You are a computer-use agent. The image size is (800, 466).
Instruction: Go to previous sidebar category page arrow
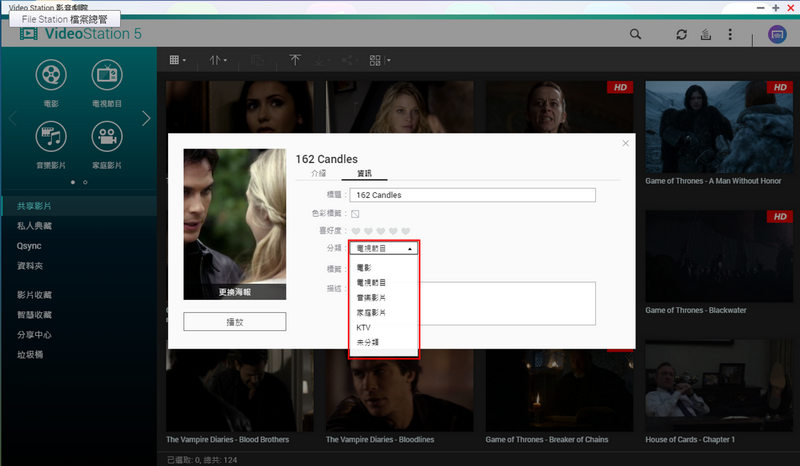[13, 118]
